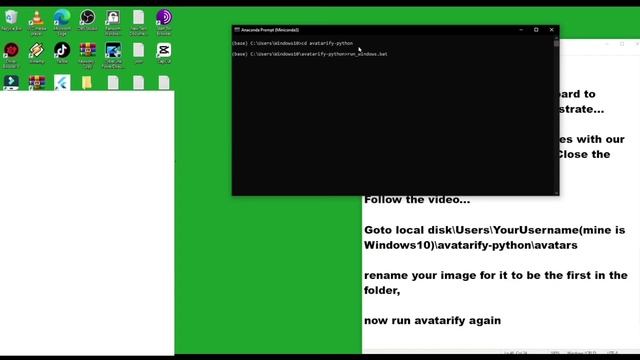Click the scroll-down arrow in Anaconda Prompt

[x=556, y=193]
